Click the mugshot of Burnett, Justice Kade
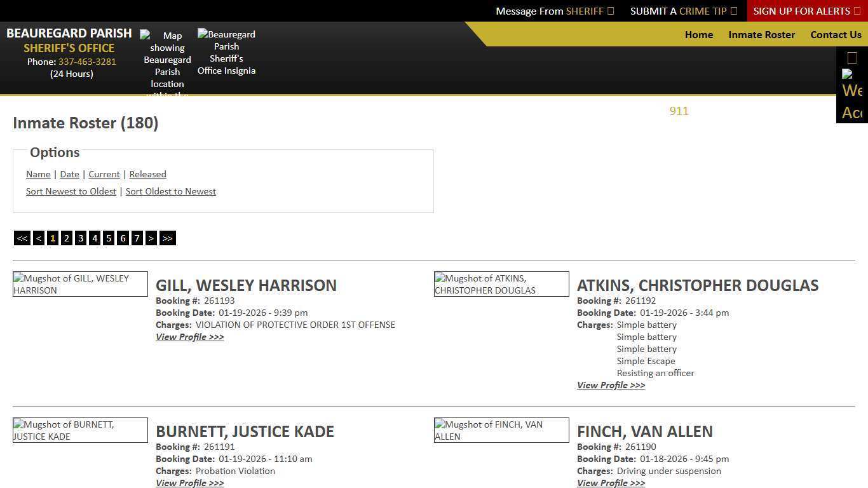Screen dimensions: 868x488 80,430
